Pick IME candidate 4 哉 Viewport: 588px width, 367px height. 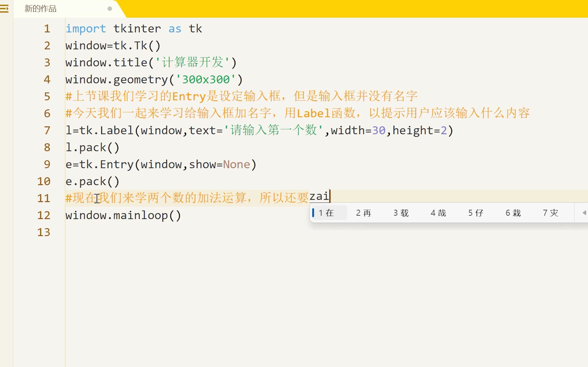[438, 213]
